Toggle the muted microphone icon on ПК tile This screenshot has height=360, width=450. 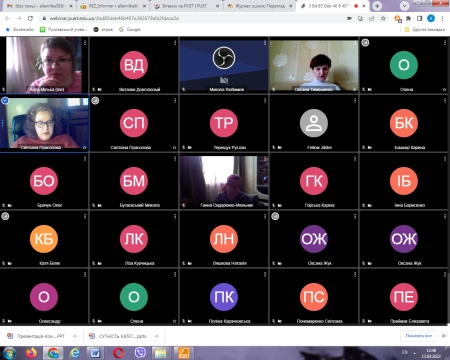(184, 321)
